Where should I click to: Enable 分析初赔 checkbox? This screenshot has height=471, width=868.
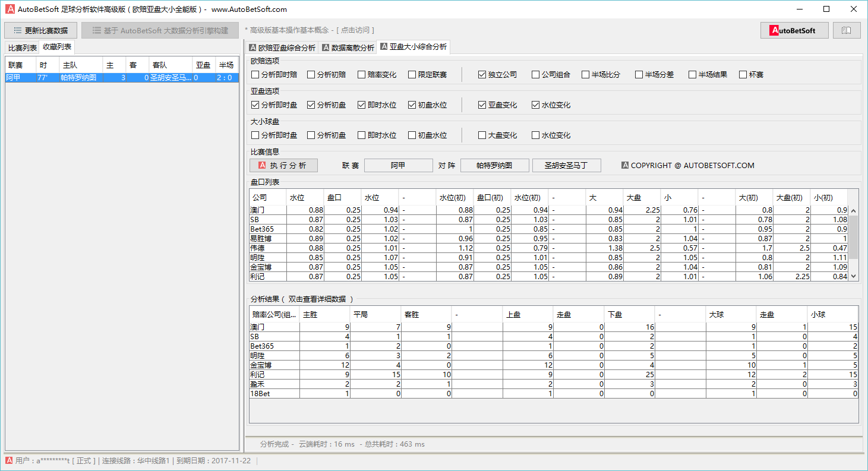pos(327,75)
